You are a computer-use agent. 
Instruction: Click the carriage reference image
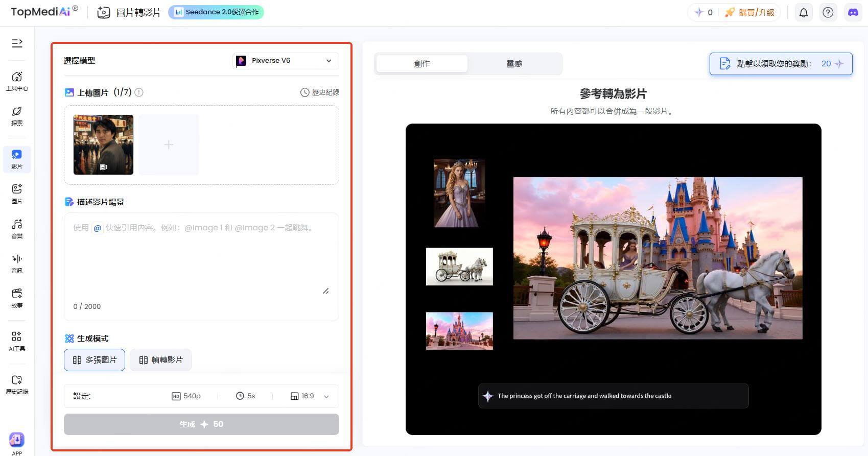pyautogui.click(x=459, y=267)
